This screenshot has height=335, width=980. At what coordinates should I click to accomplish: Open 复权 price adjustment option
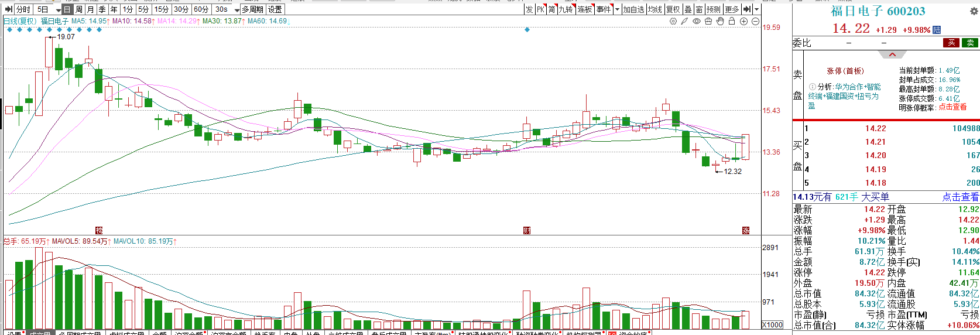click(673, 9)
